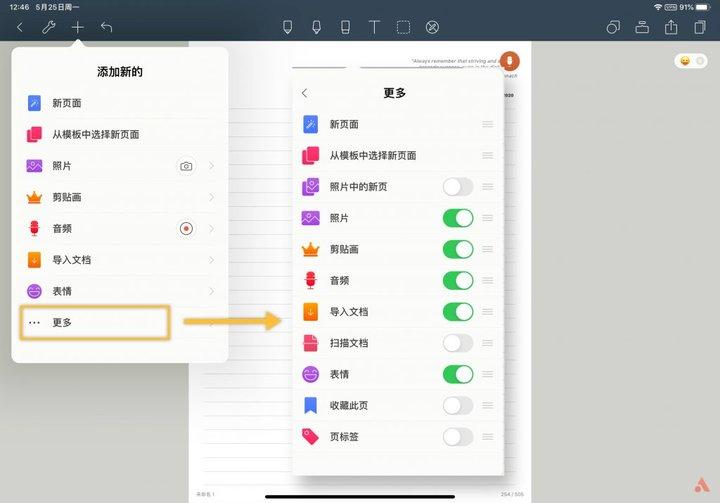The width and height of the screenshot is (720, 503).
Task: Tap the emoji face in top-right pill
Action: tap(685, 61)
